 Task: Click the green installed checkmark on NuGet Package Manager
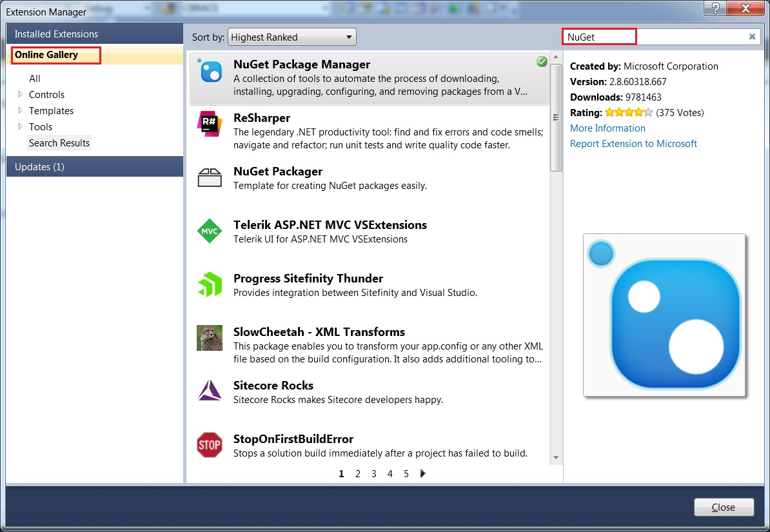tap(542, 61)
